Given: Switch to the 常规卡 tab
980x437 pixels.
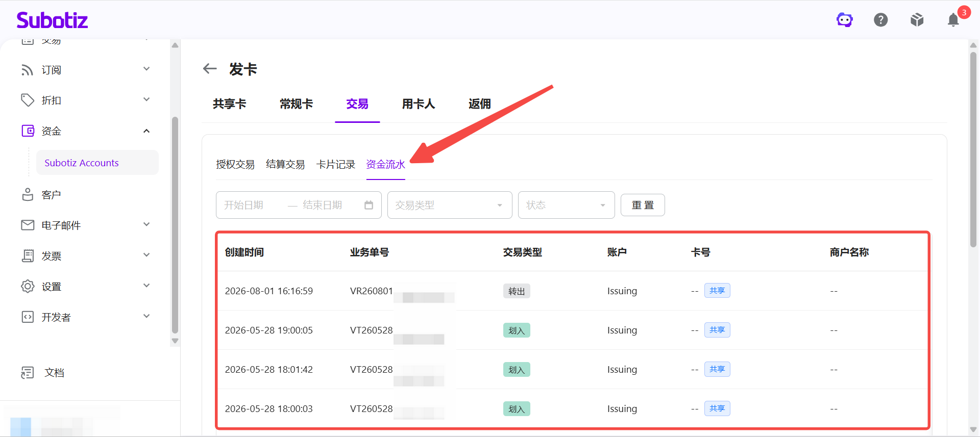Looking at the screenshot, I should point(296,104).
